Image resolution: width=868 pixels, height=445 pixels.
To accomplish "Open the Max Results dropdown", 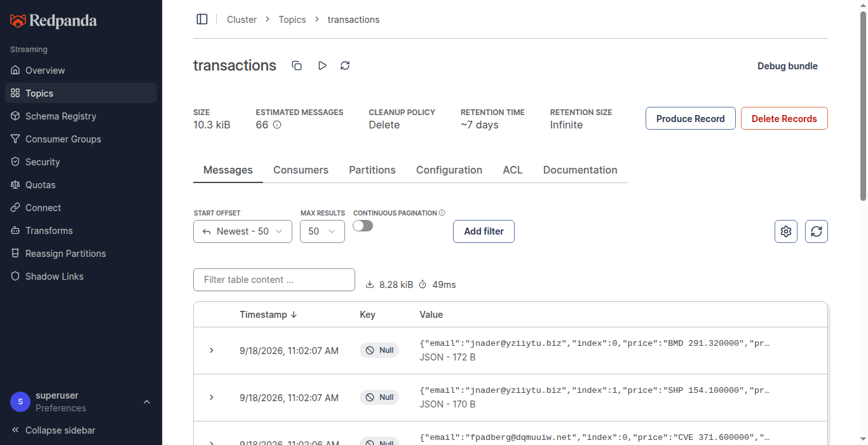I will click(322, 231).
